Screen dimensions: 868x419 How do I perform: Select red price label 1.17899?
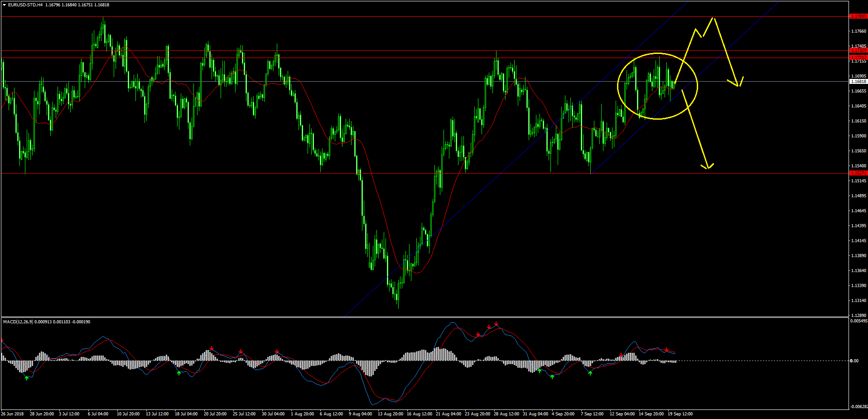click(858, 16)
